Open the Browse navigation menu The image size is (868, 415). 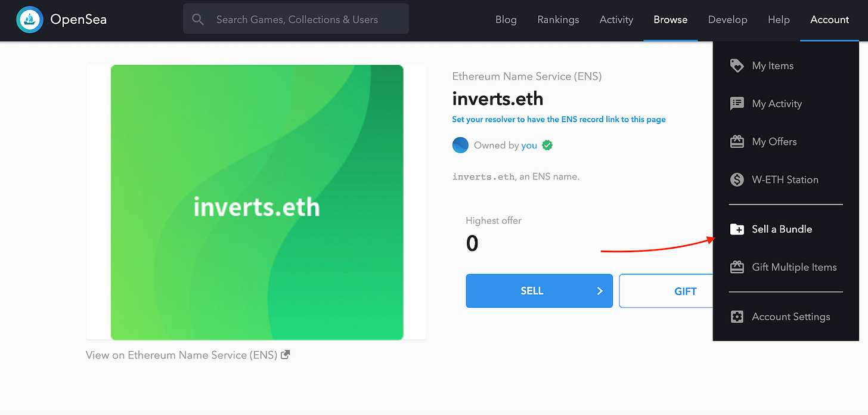click(x=670, y=20)
